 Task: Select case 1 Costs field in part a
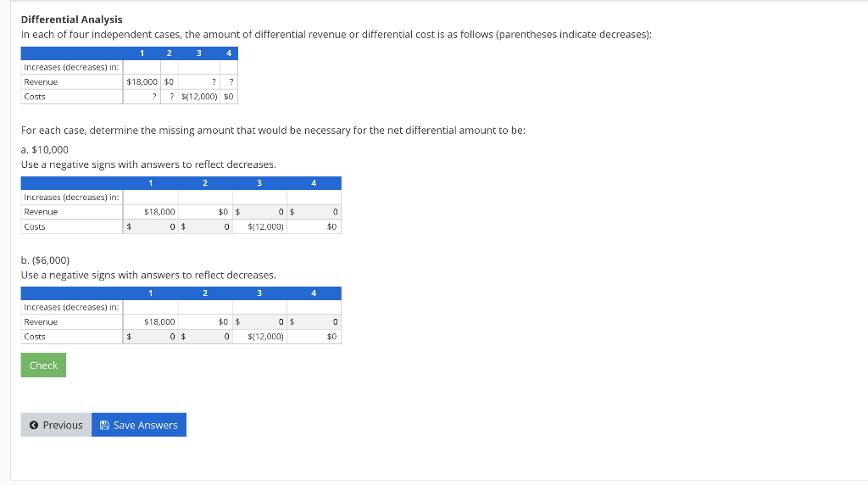pyautogui.click(x=154, y=226)
